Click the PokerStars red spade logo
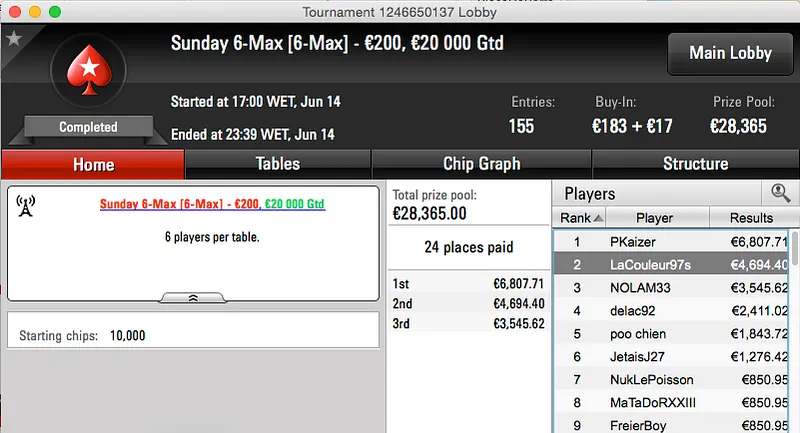The width and height of the screenshot is (800, 433). point(88,75)
